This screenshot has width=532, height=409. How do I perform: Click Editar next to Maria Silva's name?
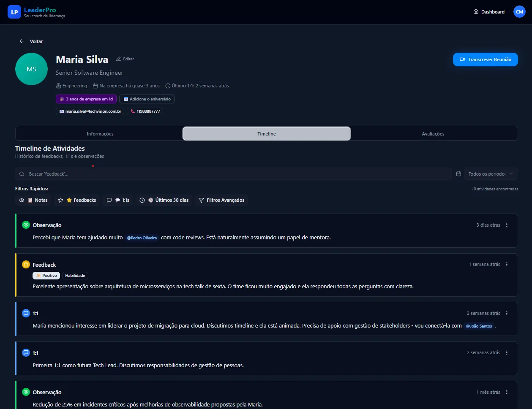point(125,59)
